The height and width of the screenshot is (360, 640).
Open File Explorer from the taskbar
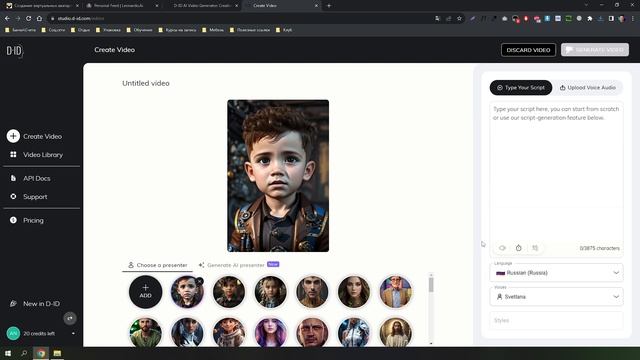[x=57, y=353]
